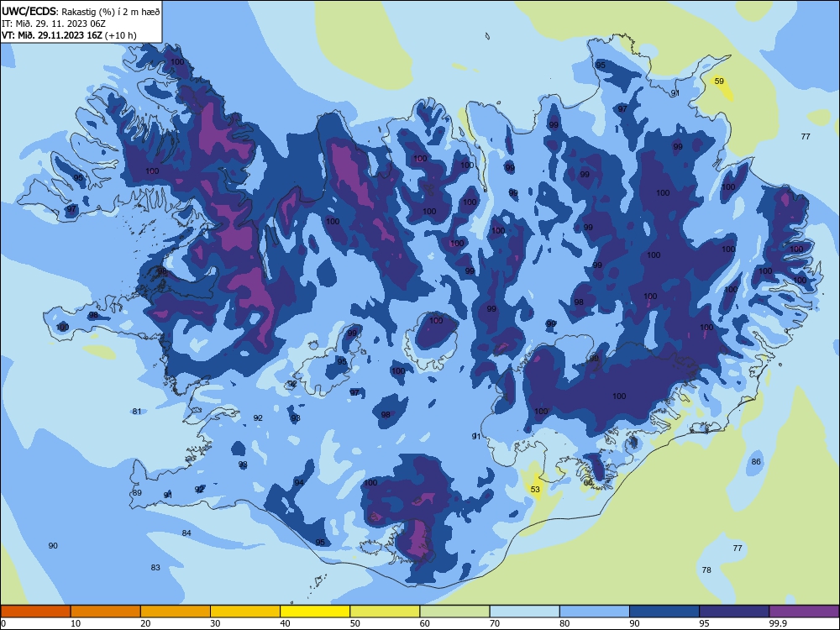Select the golden 30–40 legend swatch
The height and width of the screenshot is (630, 840).
245,612
